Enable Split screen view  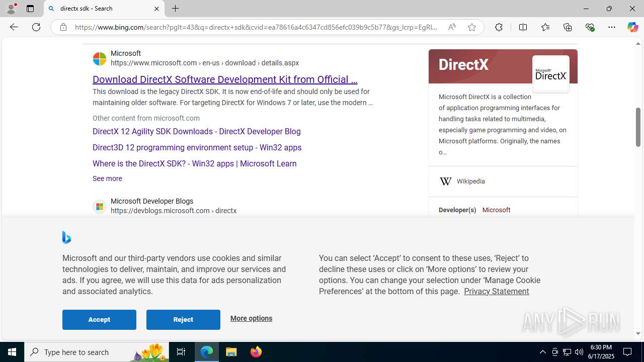(523, 27)
